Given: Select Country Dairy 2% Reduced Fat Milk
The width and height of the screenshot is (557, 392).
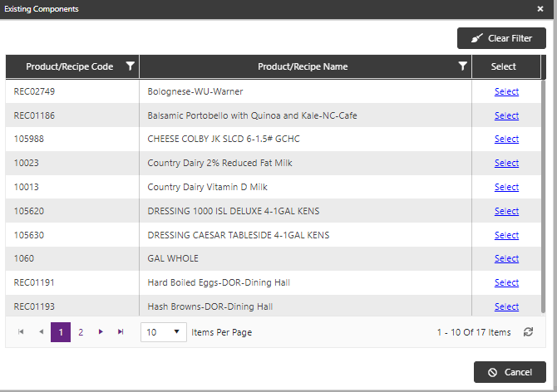Looking at the screenshot, I should pyautogui.click(x=506, y=163).
